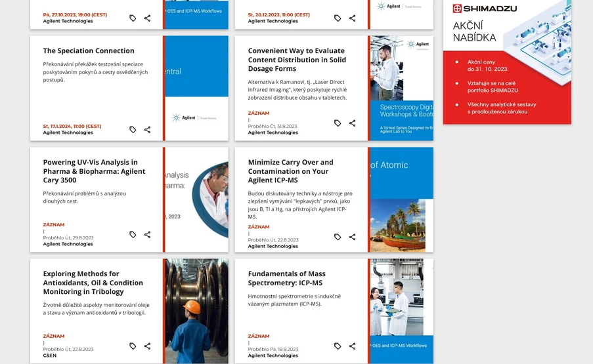This screenshot has width=593, height=364.
Task: Open Exploring Methods for Antioxidants title
Action: pos(93,283)
